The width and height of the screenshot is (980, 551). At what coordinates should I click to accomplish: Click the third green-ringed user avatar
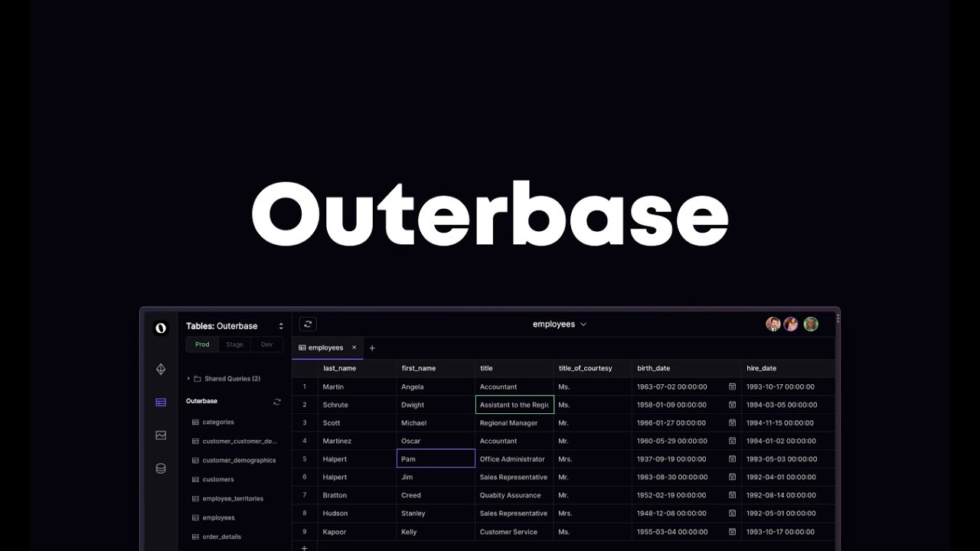pos(811,324)
